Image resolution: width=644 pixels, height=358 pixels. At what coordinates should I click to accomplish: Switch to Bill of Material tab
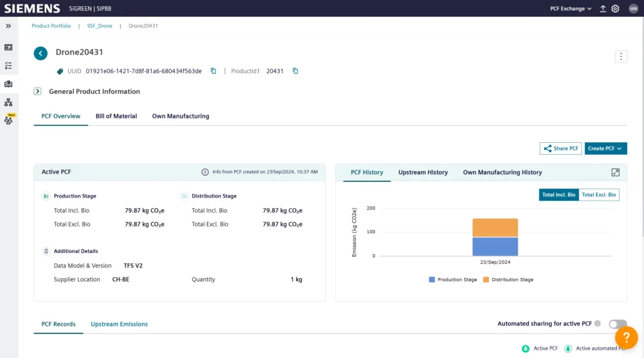coord(116,116)
